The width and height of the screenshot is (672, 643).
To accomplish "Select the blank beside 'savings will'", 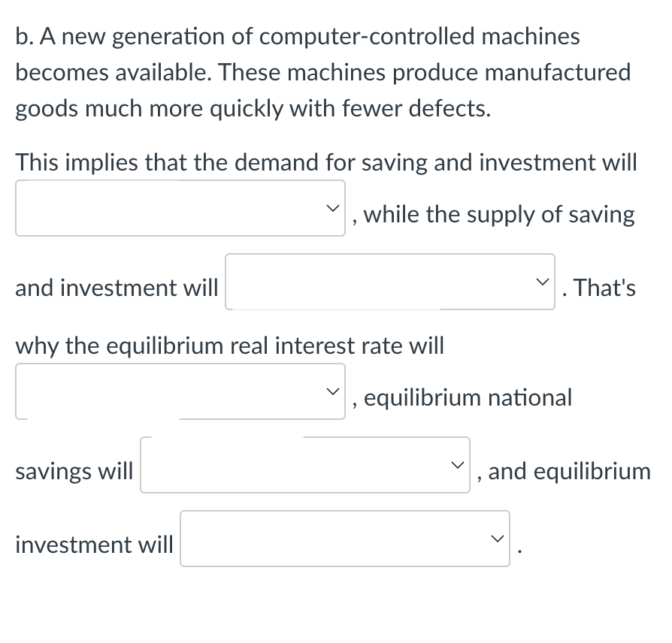I will pos(304,465).
